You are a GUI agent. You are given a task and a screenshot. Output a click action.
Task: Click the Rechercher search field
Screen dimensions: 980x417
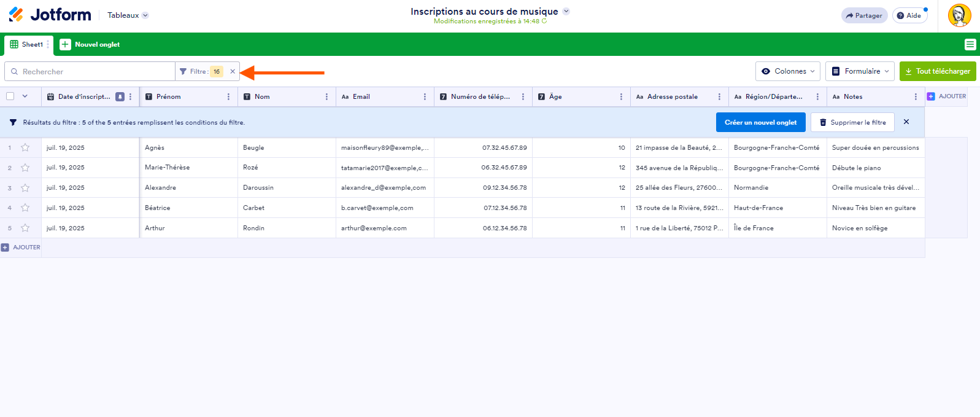pos(92,71)
